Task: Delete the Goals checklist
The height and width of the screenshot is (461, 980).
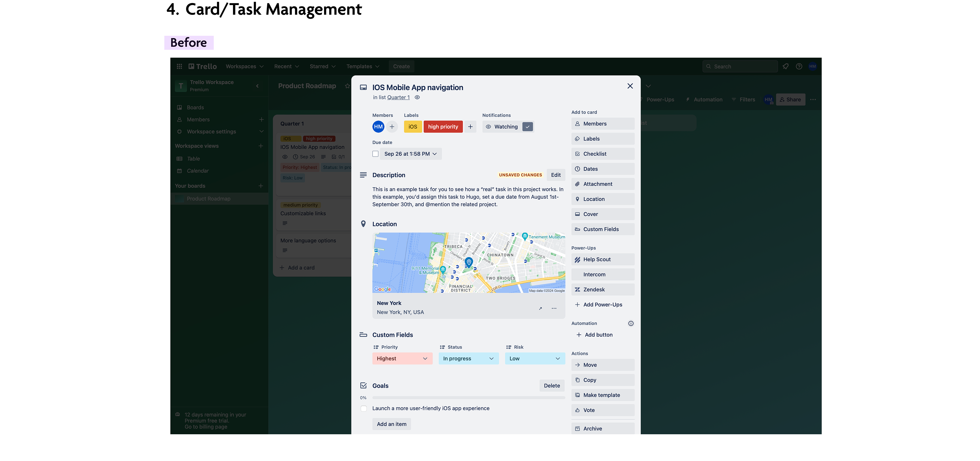Action: 552,386
